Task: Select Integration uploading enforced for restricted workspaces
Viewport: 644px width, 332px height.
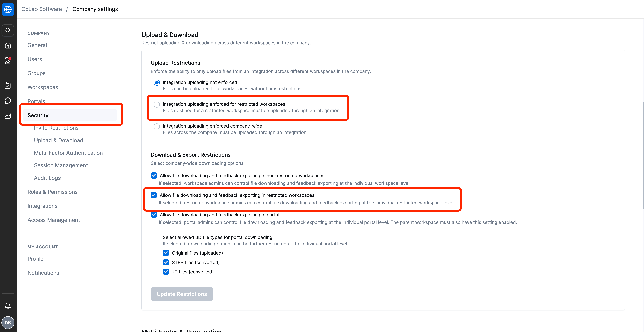Action: [157, 105]
